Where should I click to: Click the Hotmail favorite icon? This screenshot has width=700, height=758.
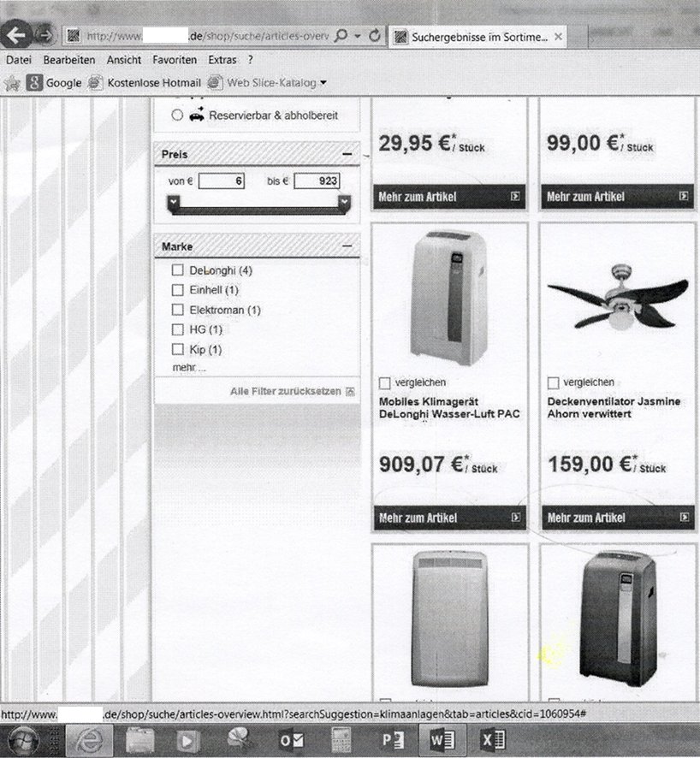[x=95, y=83]
